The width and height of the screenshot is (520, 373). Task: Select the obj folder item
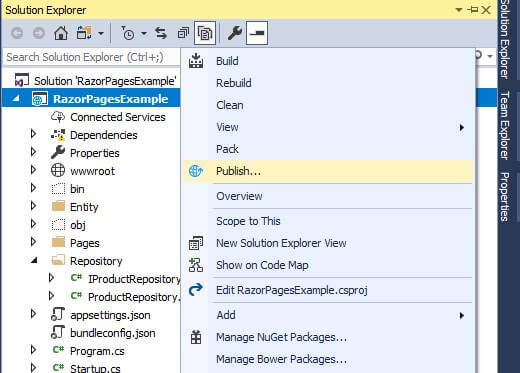click(78, 225)
